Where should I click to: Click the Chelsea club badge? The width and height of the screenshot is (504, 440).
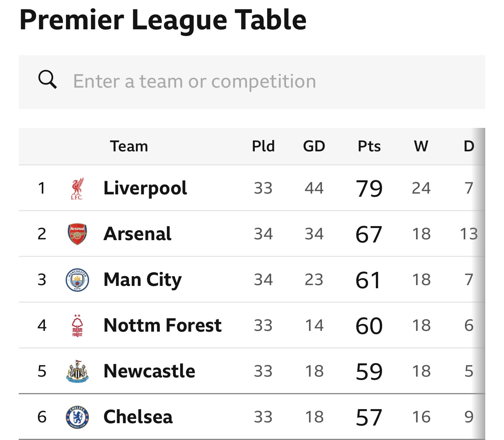77,417
